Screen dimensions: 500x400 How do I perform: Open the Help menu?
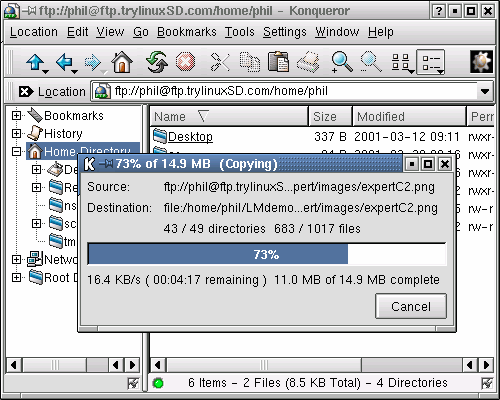[381, 32]
